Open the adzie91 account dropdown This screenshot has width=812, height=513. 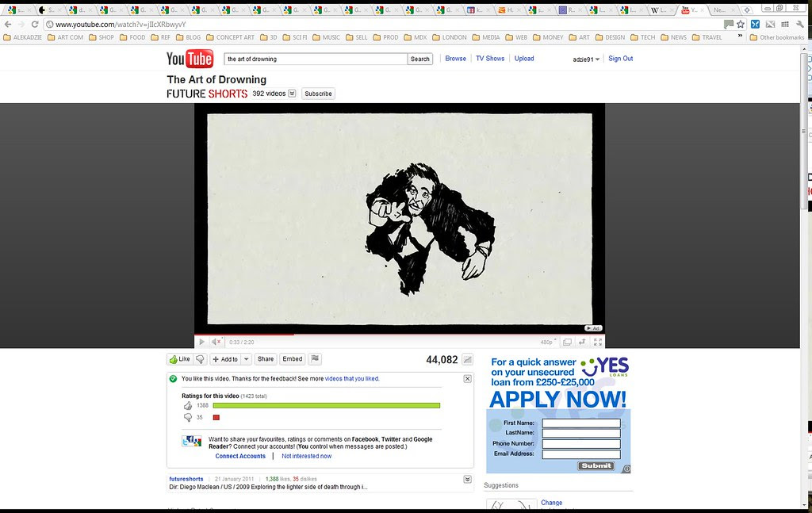(586, 59)
